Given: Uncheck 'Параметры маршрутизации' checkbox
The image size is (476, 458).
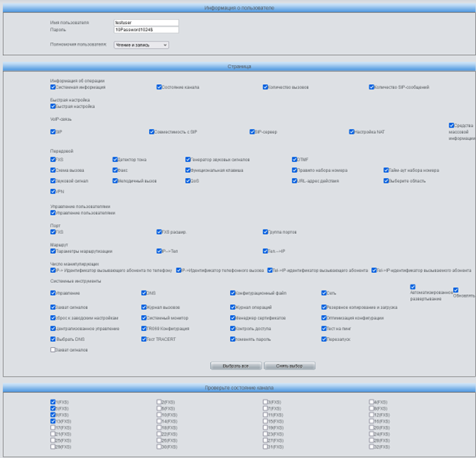Looking at the screenshot, I should point(53,251).
